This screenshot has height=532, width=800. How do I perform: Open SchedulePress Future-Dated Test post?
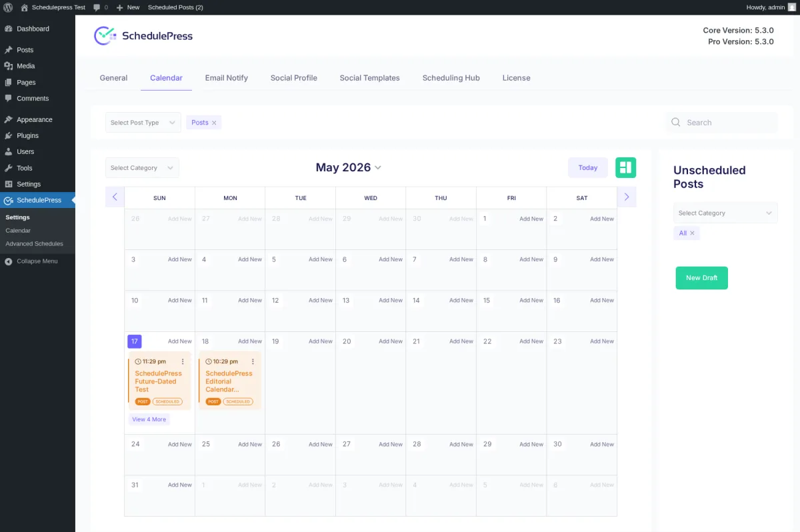point(158,381)
